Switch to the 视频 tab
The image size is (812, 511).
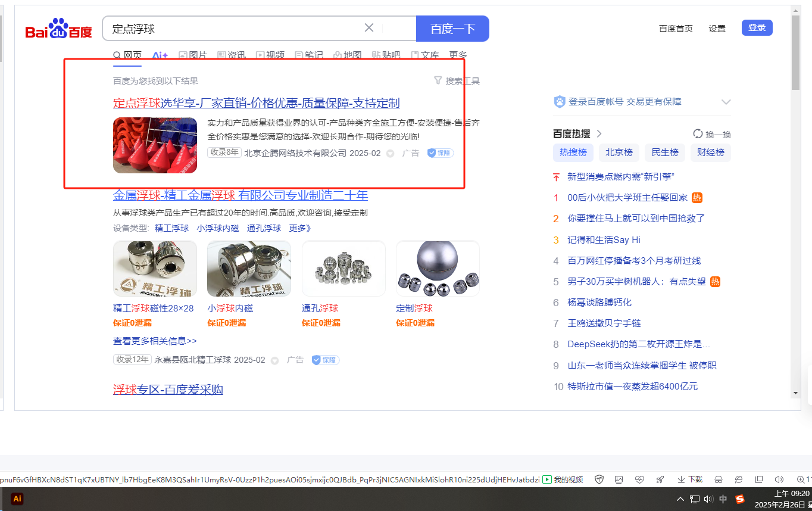pos(270,55)
